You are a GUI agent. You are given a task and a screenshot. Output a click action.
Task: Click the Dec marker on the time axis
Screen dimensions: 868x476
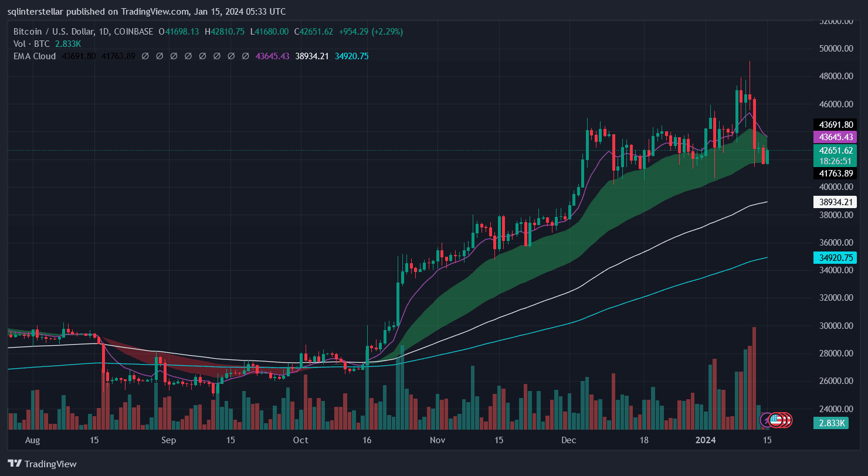pyautogui.click(x=569, y=440)
